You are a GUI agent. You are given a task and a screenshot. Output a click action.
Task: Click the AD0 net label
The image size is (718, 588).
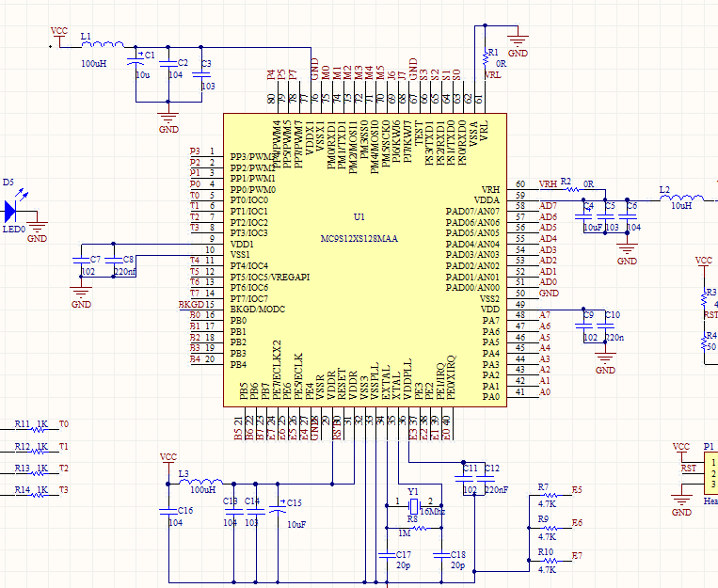click(548, 282)
